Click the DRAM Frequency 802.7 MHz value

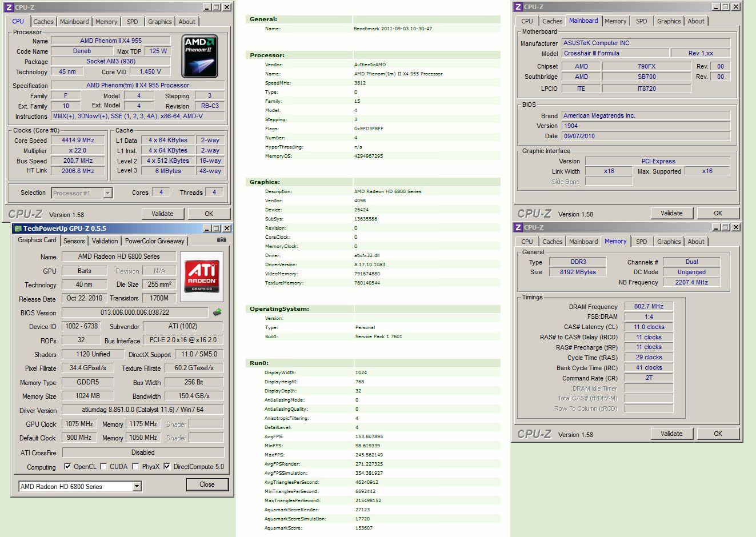(x=649, y=307)
